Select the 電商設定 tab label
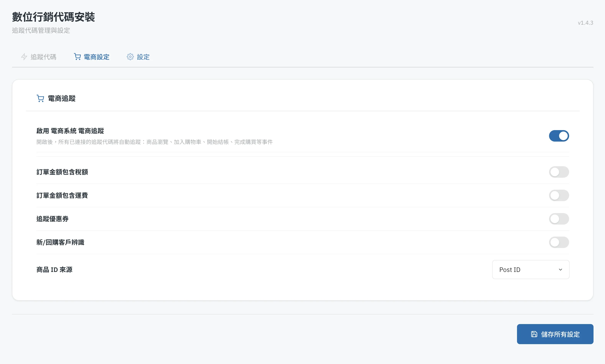Image resolution: width=605 pixels, height=364 pixels. (x=96, y=57)
